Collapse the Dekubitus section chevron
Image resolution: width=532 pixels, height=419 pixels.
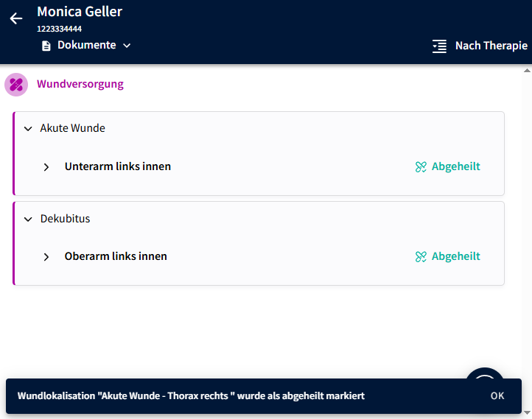pos(28,219)
